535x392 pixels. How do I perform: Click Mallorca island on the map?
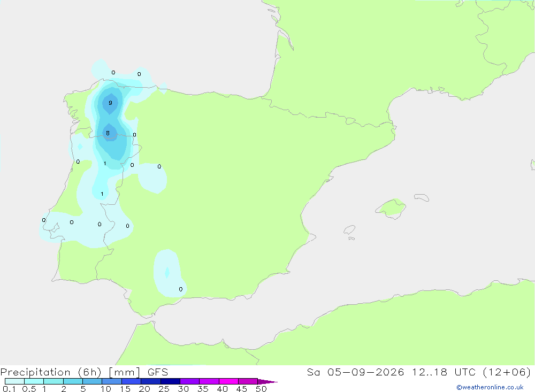391,208
